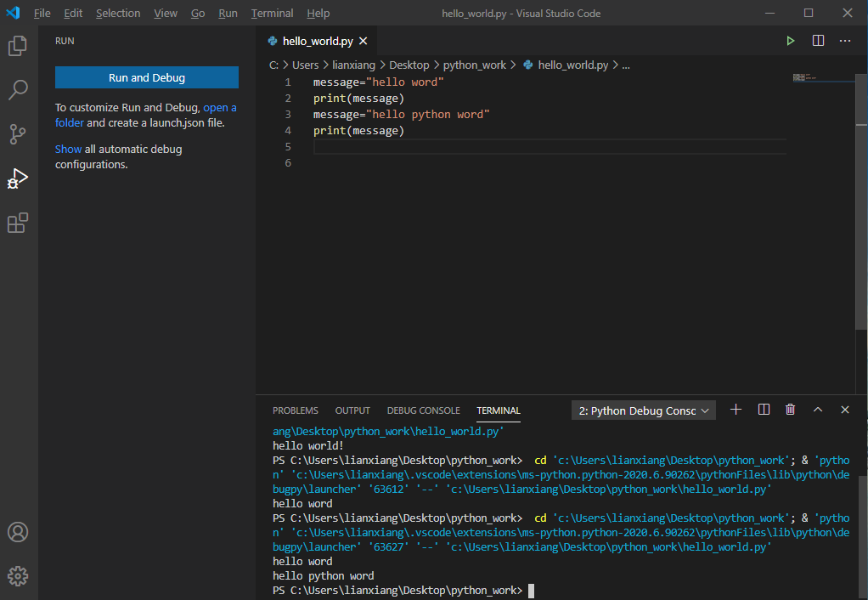Close the terminal panel
Image resolution: width=868 pixels, height=600 pixels.
tap(845, 410)
